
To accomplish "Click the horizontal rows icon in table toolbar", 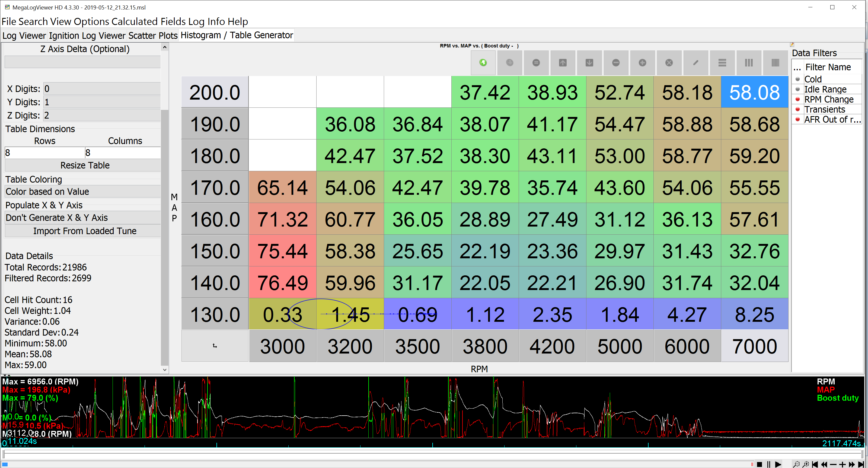I will point(722,63).
